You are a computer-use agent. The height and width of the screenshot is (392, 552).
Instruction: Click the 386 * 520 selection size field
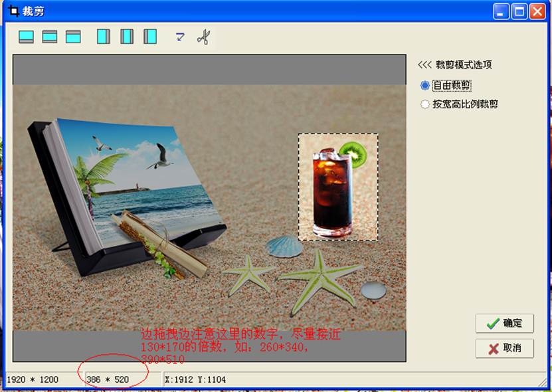point(108,380)
